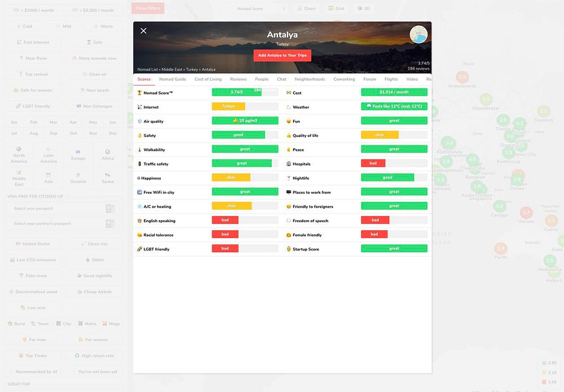Open the Video tab

412,79
